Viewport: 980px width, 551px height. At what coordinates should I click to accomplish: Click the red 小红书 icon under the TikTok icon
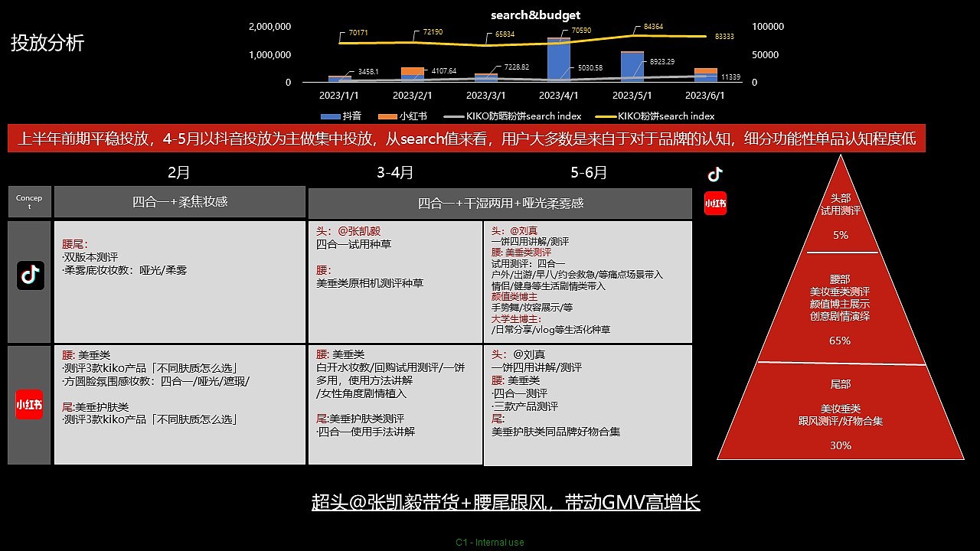point(715,203)
